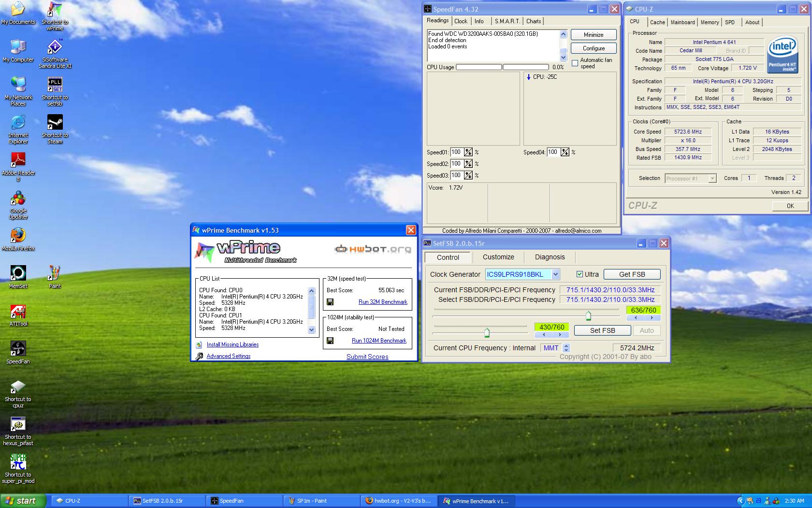Click the Set FSB button
812x508 pixels.
coord(603,330)
